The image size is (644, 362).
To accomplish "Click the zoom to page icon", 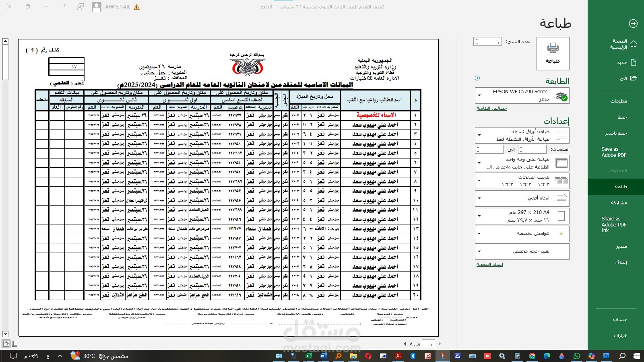I will tap(6, 343).
